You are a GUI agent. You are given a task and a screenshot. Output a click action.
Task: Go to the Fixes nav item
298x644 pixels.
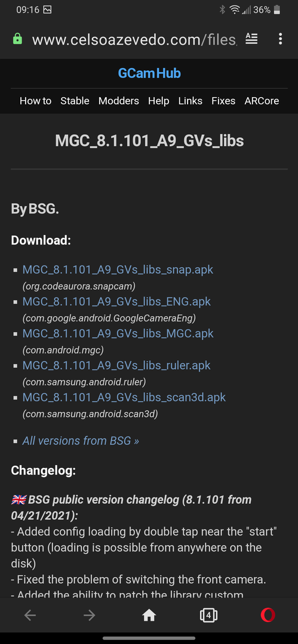click(x=223, y=101)
